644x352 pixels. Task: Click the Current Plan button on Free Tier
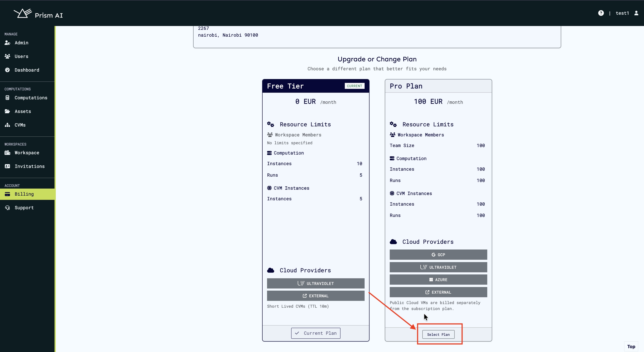pos(315,333)
